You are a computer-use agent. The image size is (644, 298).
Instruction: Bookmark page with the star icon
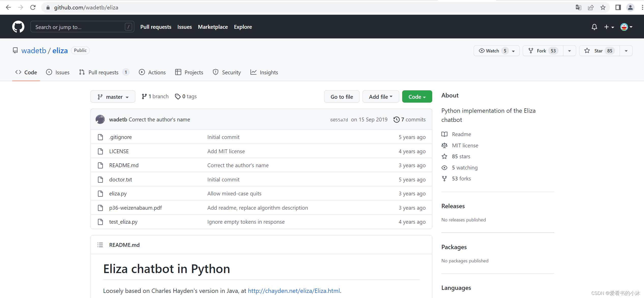603,7
